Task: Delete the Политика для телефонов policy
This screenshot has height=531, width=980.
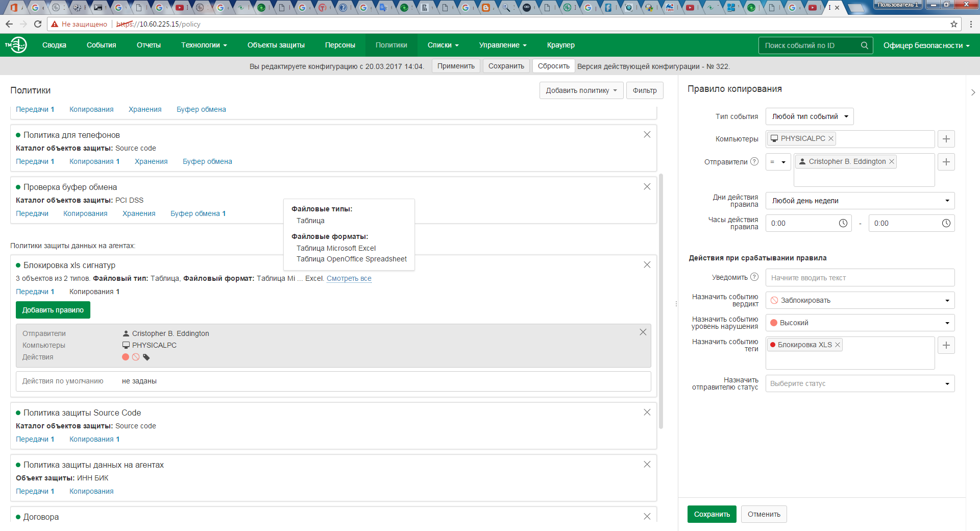Action: [647, 135]
